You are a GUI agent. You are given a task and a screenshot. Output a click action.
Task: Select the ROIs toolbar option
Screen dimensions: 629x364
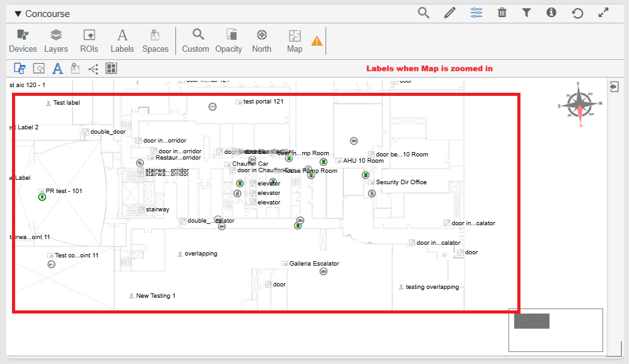tap(89, 41)
